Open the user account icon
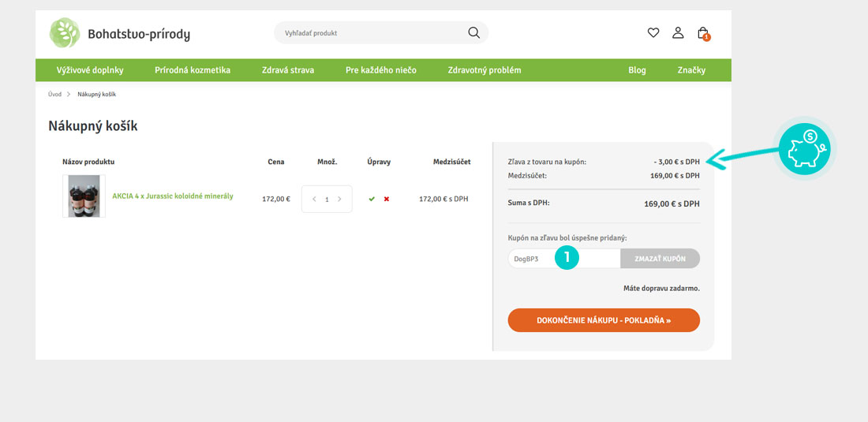868x422 pixels. 678,32
